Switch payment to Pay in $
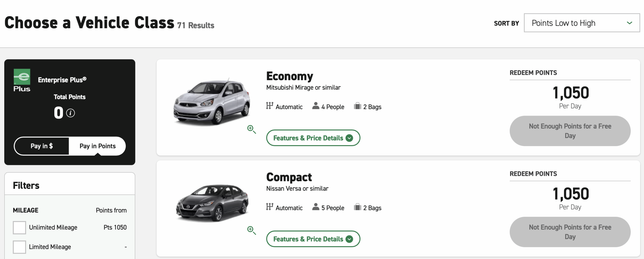The width and height of the screenshot is (644, 259). click(42, 146)
